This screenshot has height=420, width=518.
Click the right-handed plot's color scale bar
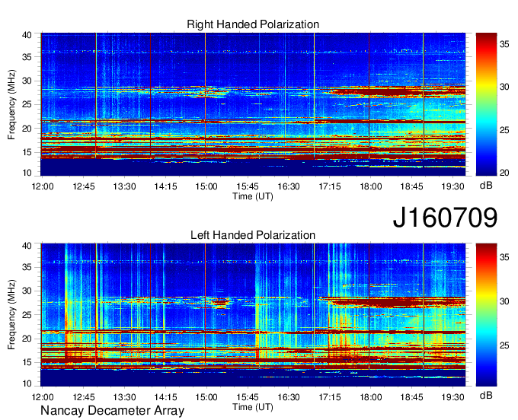point(486,104)
